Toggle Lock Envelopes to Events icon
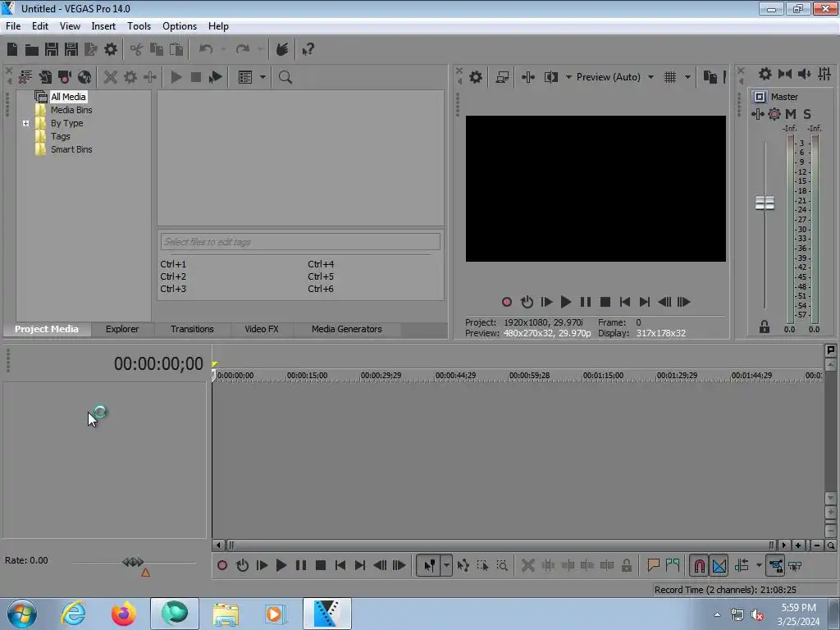Viewport: 840px width, 630px height. click(x=776, y=565)
